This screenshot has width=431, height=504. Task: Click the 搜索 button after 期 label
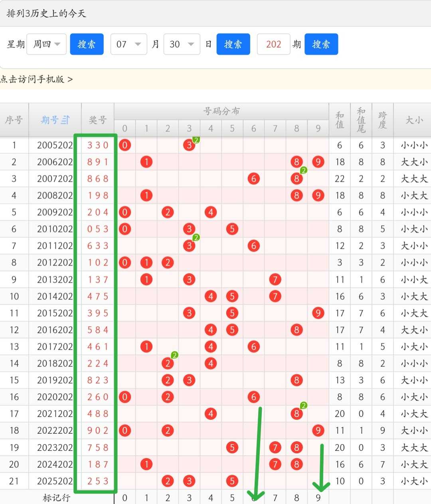[321, 44]
